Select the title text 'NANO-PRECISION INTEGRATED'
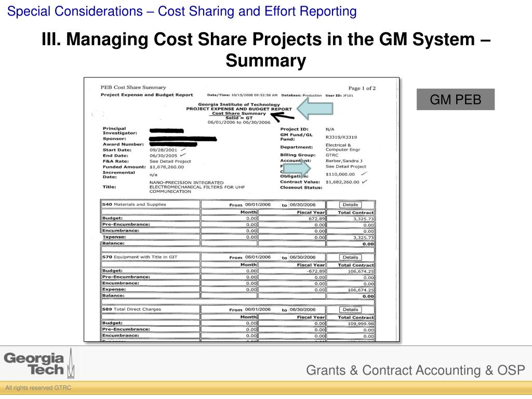 (x=187, y=182)
